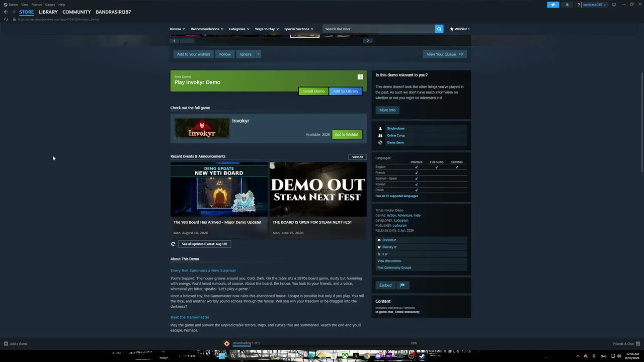The image size is (644, 362).
Task: Open the Ludogram developer link
Action: pos(401,221)
